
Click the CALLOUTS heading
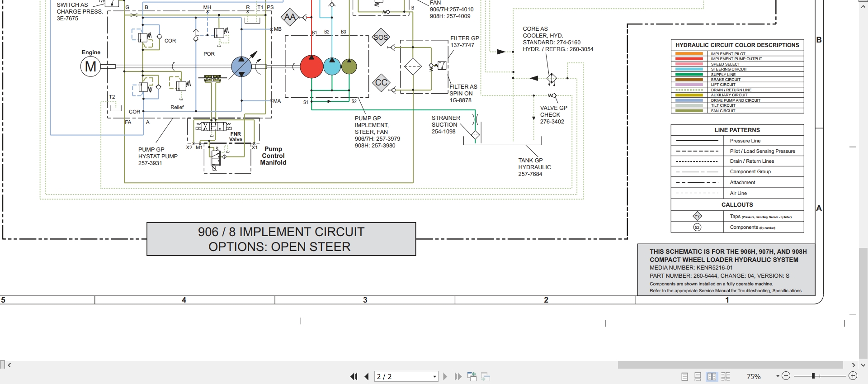coord(737,204)
